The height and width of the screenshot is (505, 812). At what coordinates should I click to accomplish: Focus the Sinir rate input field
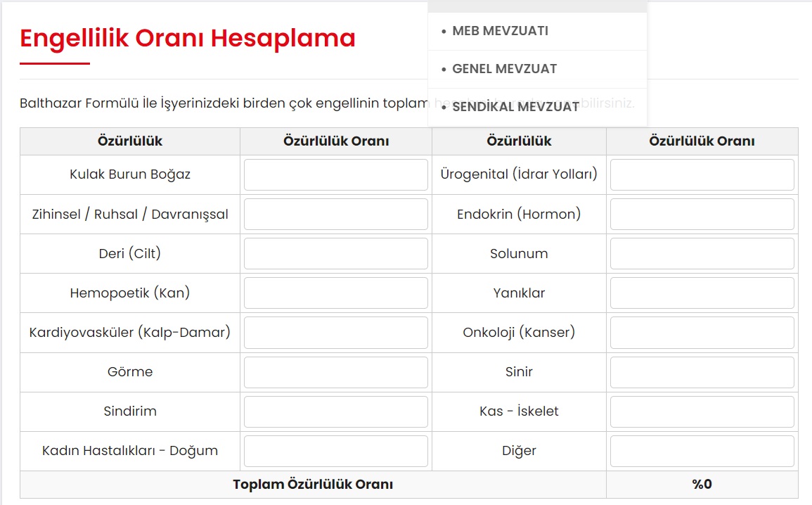pos(702,372)
